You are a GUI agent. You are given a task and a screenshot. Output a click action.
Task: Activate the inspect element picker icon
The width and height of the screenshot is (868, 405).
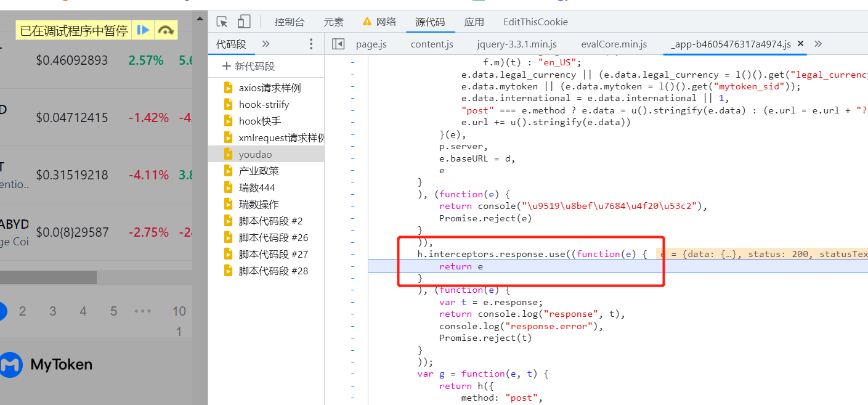222,22
